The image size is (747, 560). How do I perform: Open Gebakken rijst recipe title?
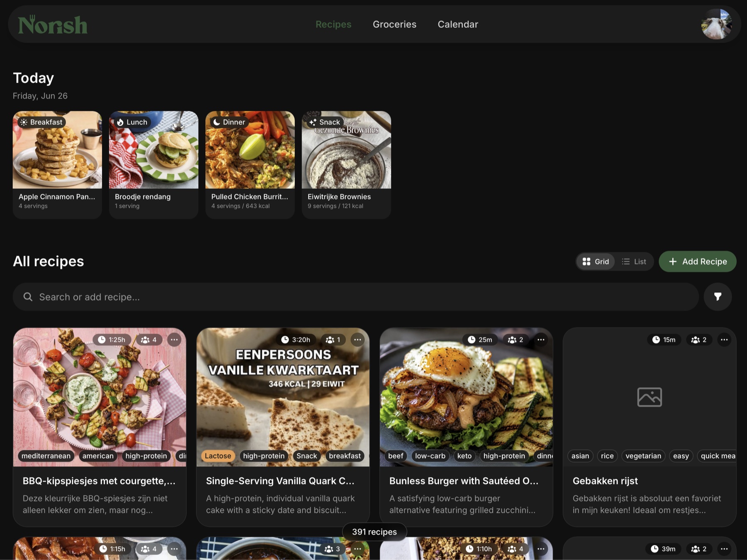pos(605,481)
